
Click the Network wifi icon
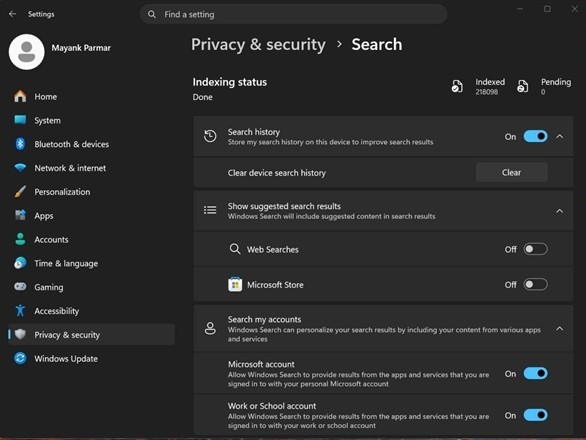pyautogui.click(x=20, y=167)
